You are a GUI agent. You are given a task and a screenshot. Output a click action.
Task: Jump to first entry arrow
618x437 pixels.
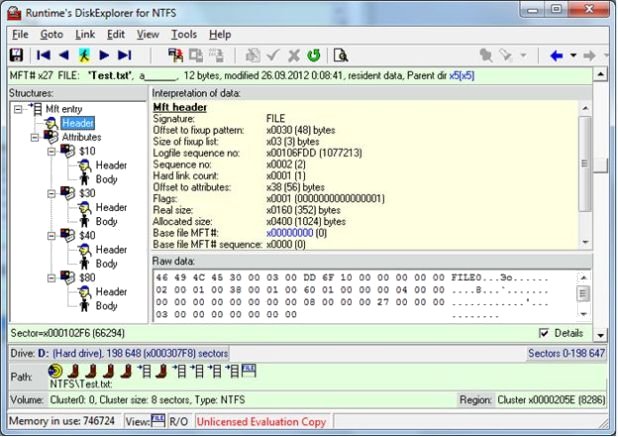pos(43,56)
